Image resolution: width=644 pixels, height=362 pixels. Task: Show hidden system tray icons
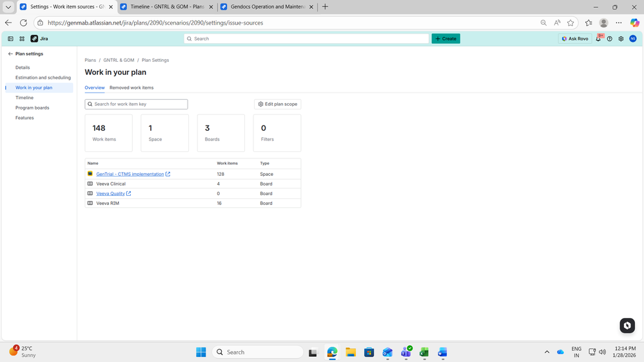click(x=547, y=352)
